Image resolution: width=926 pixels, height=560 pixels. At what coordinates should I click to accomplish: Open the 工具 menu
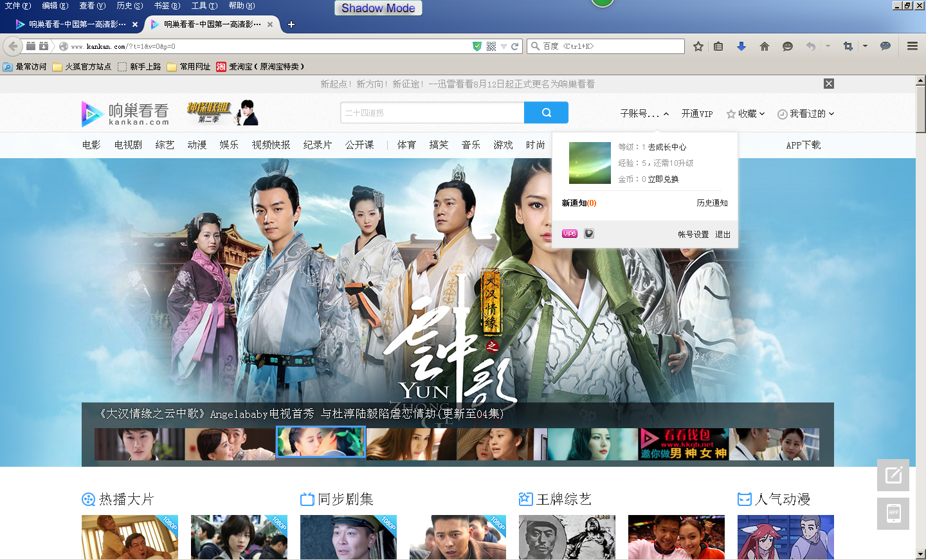click(x=204, y=6)
